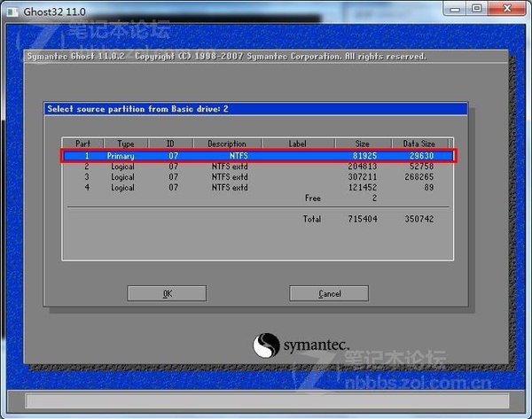Click the Label column header
532x419 pixels.
298,144
